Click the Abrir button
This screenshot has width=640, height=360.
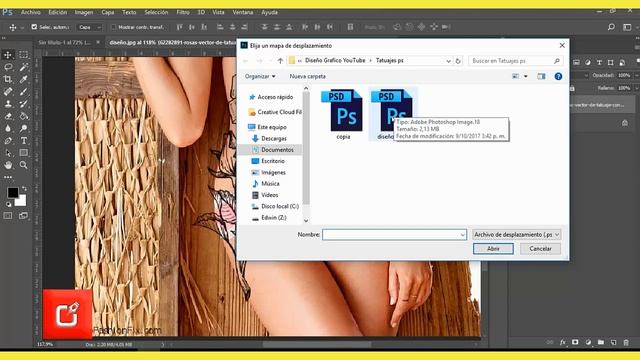tap(493, 249)
